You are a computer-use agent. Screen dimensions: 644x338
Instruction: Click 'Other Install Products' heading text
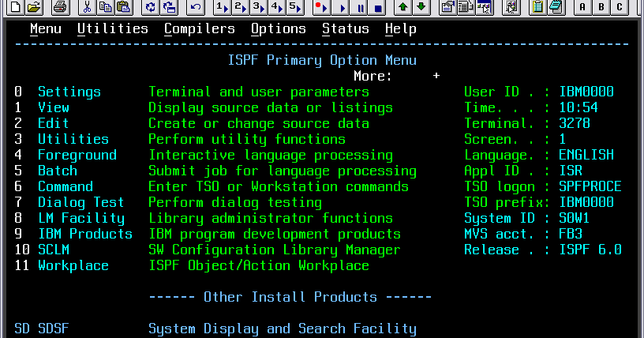290,297
